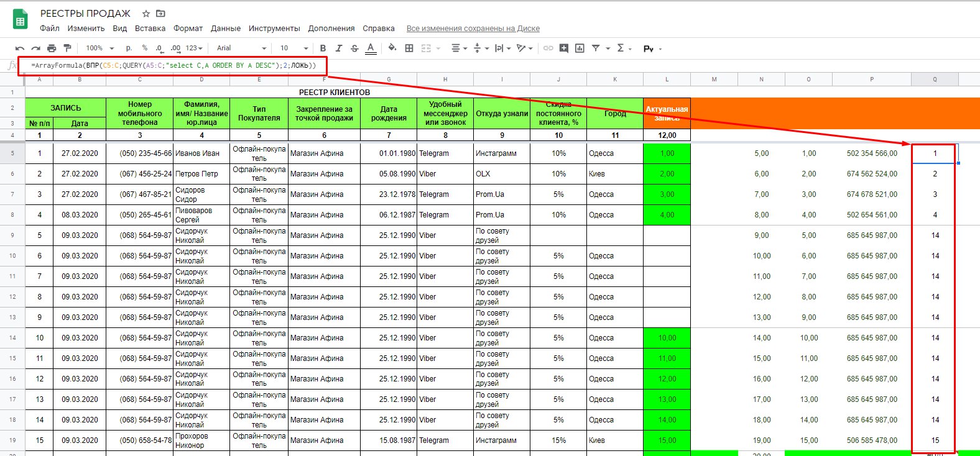Screen dimensions: 980x456
Task: Toggle strikethrough formatting
Action: click(x=354, y=48)
